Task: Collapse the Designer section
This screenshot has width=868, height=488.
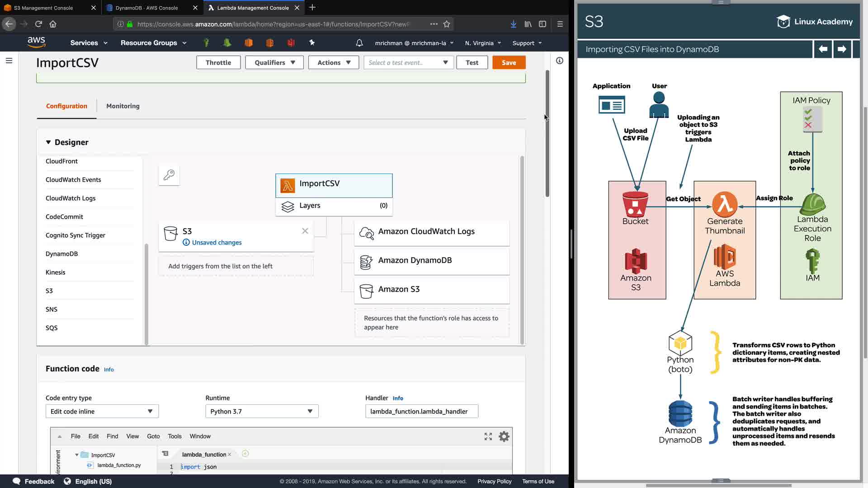Action: point(48,142)
